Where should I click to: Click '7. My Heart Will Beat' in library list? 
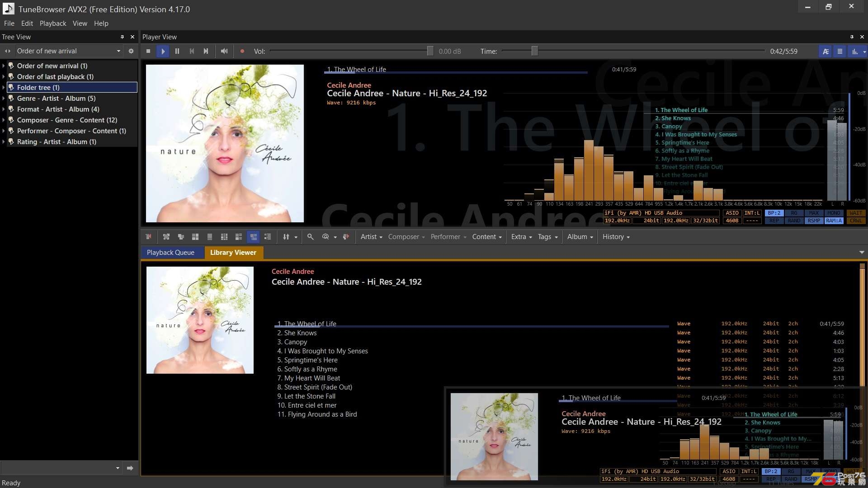tap(309, 378)
